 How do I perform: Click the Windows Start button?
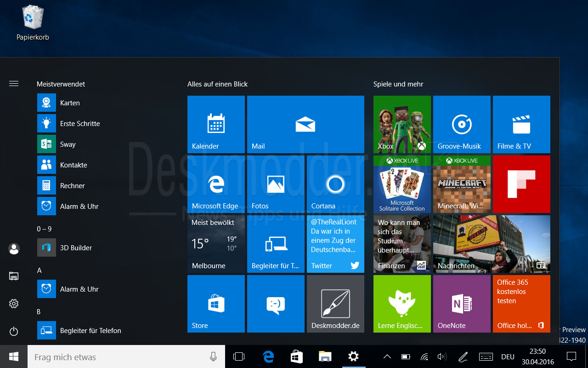(14, 356)
